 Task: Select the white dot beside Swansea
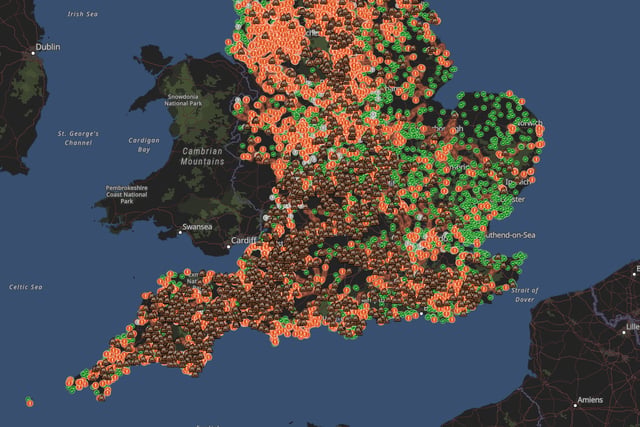coord(180,232)
